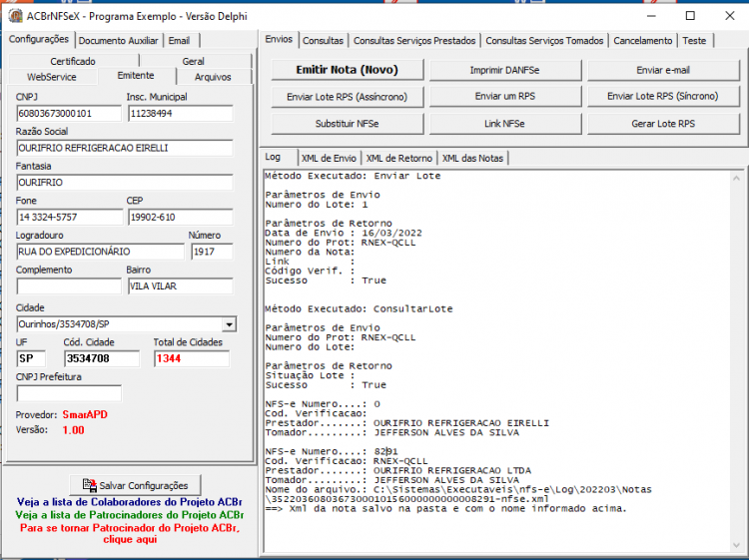Screen dimensions: 749x560
Task: Show the XML das Notas tab
Action: (473, 158)
